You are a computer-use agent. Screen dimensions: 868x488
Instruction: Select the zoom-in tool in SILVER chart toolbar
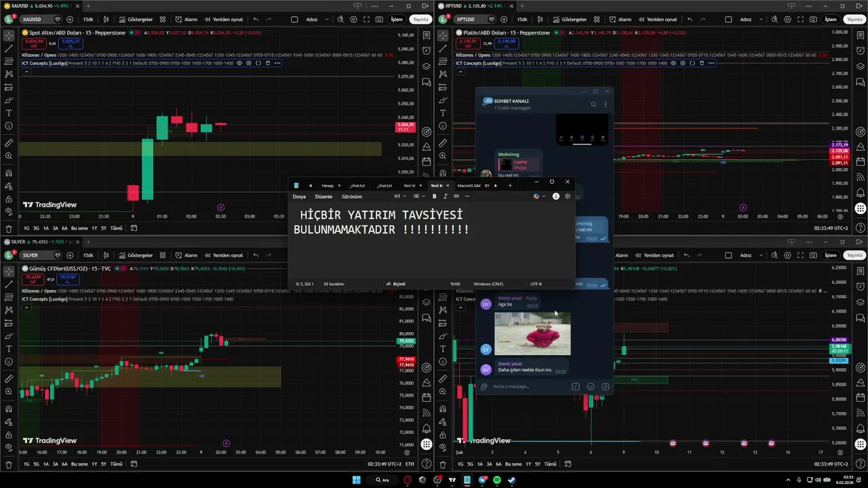(x=9, y=392)
